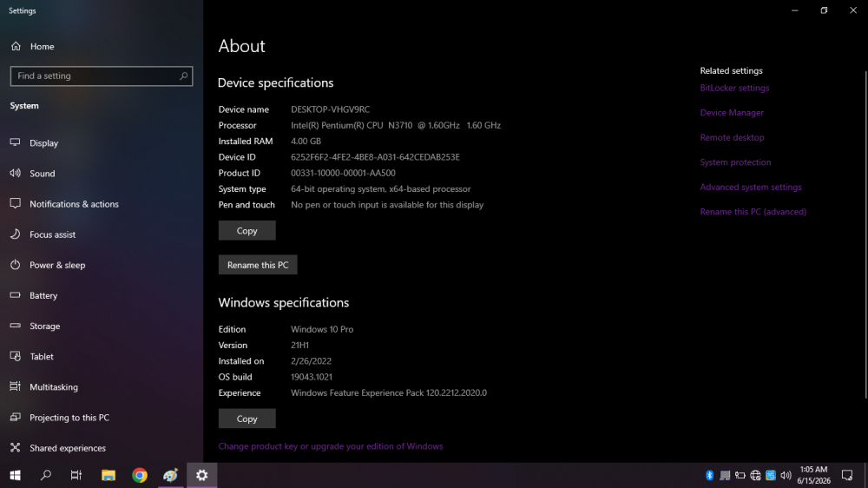Viewport: 868px width, 488px height.
Task: Open Focus assist moon icon
Action: (x=15, y=234)
